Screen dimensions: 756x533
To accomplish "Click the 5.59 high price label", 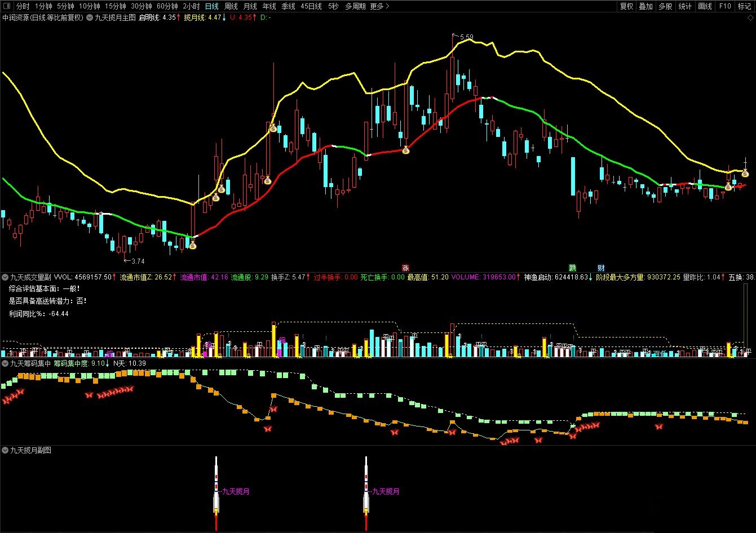I will coord(466,37).
